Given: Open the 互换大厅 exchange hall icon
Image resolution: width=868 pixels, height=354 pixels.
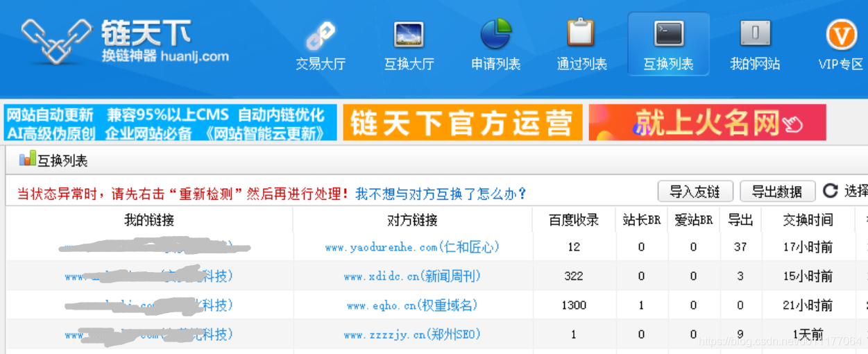Looking at the screenshot, I should [x=409, y=34].
